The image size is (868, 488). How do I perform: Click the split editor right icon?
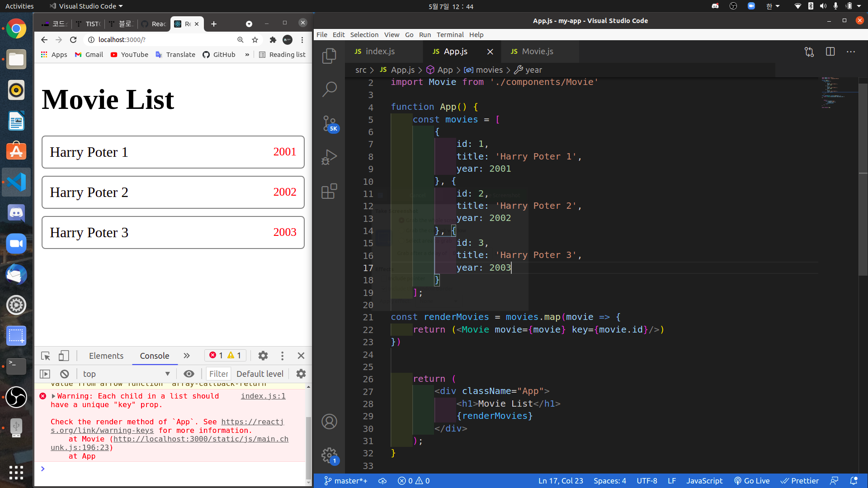[x=830, y=52]
